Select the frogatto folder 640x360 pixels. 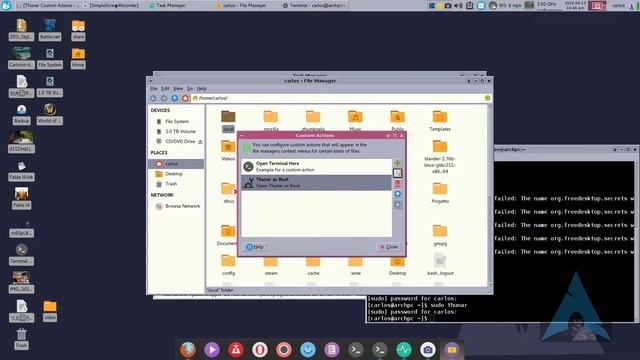[x=440, y=193]
